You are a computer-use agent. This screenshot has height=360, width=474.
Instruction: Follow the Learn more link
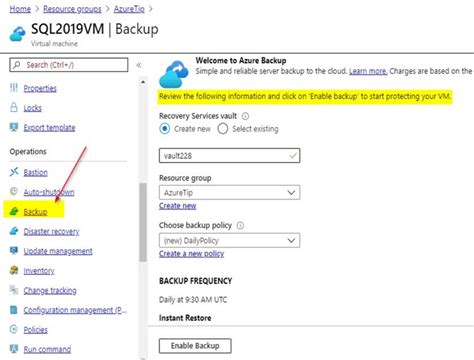pos(368,71)
